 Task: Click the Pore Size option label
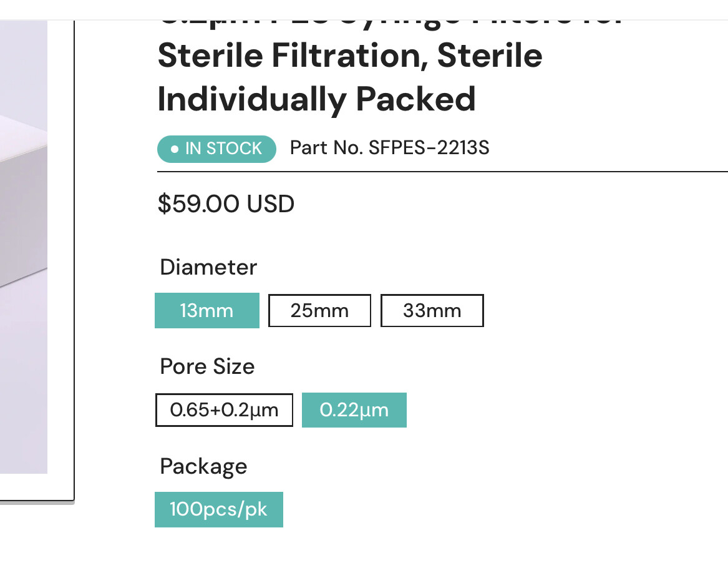(x=207, y=366)
